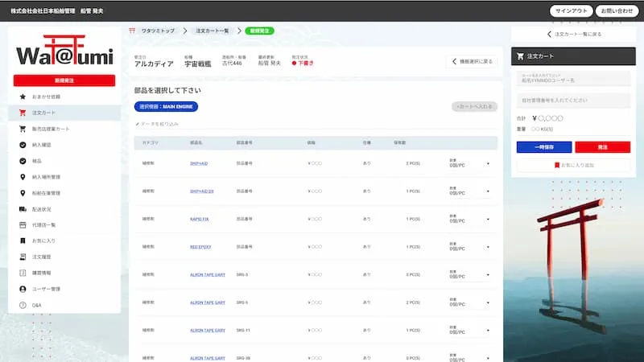Click the location pin icon for 船舶在庫管理
The height and width of the screenshot is (362, 644).
(23, 193)
